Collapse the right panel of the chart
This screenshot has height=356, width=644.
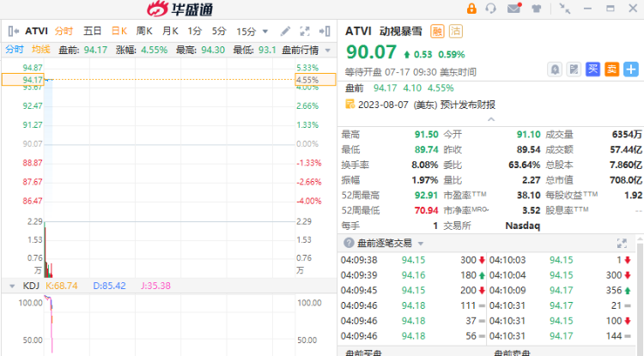[x=325, y=32]
